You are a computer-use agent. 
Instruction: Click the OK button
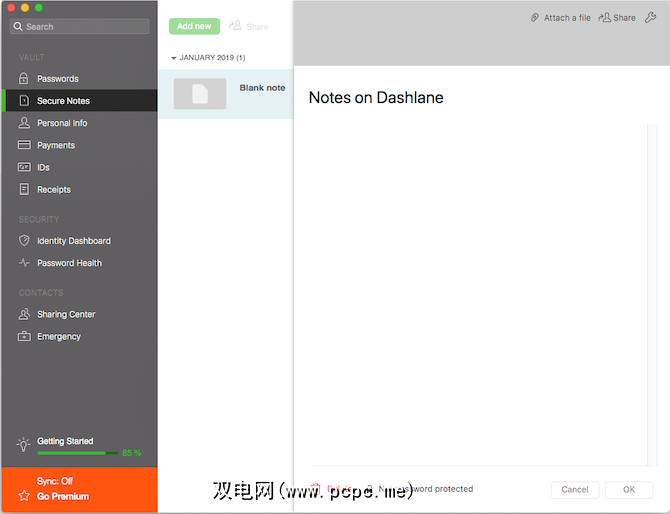click(x=629, y=490)
